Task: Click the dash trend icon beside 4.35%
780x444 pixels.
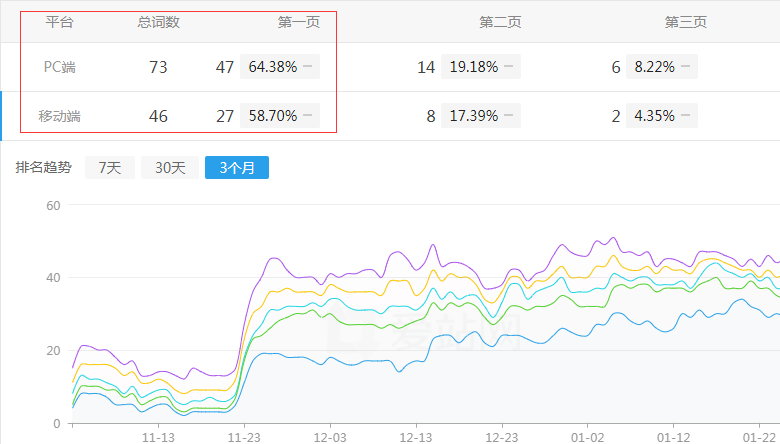Action: 686,116
